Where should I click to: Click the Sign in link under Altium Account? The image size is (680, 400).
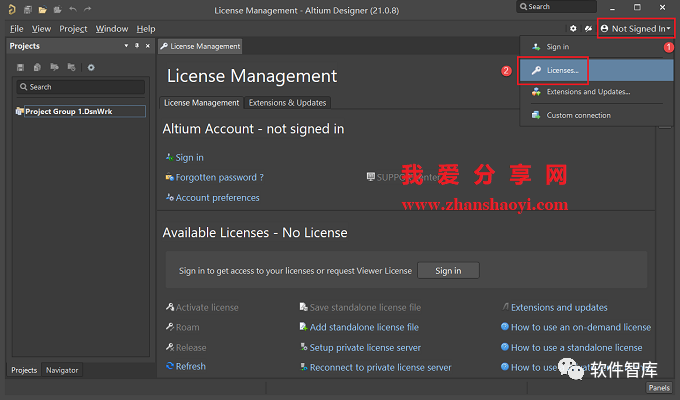[x=190, y=157]
